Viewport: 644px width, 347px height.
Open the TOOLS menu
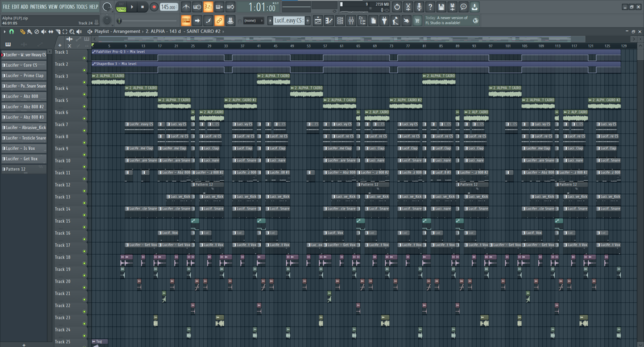pos(82,6)
